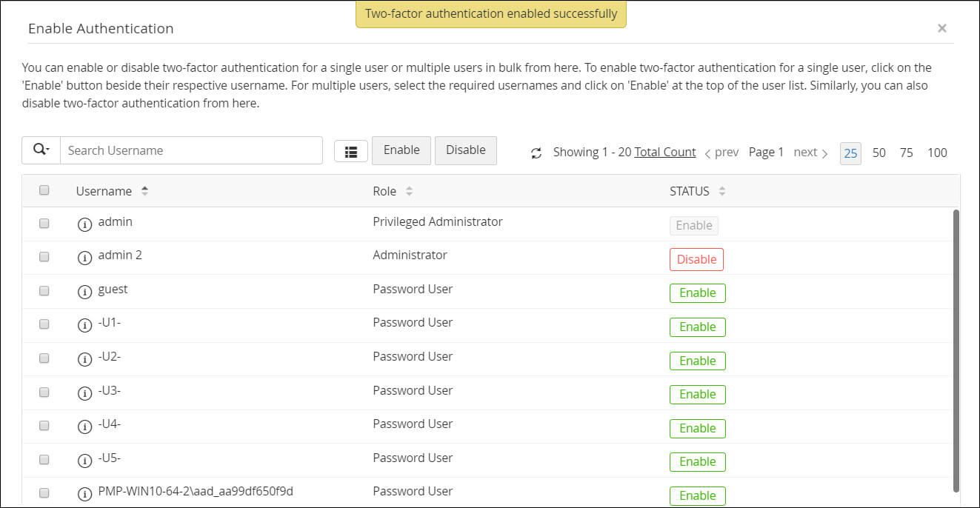Open the search filter dropdown magnifier
The height and width of the screenshot is (508, 980).
41,150
